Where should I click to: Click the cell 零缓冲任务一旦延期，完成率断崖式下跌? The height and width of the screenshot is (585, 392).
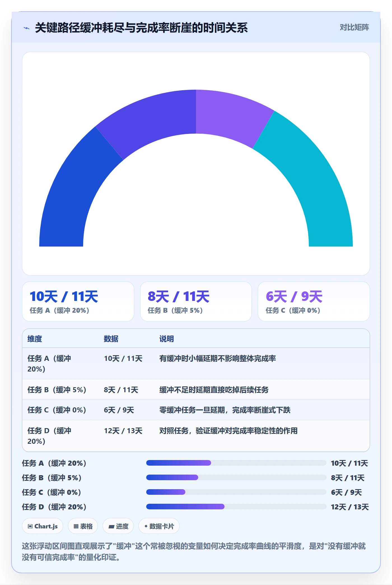point(225,410)
